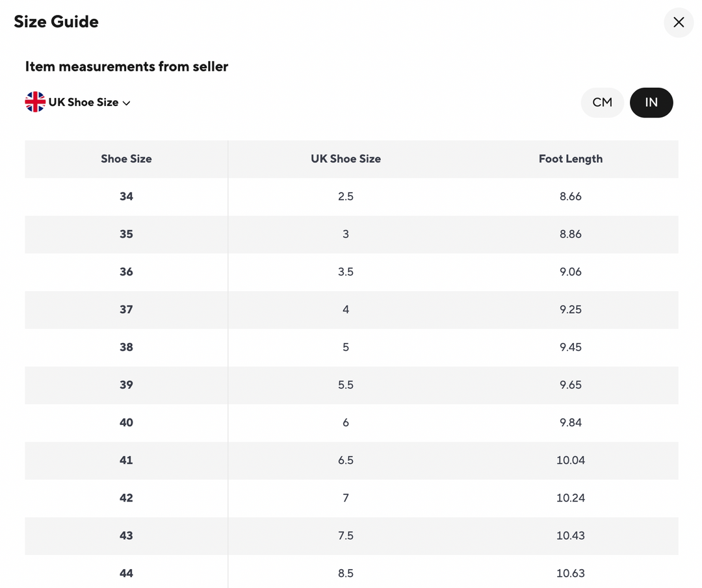Click UK size 2.5 cell
Viewport: 702px width, 588px height.
[x=345, y=196]
